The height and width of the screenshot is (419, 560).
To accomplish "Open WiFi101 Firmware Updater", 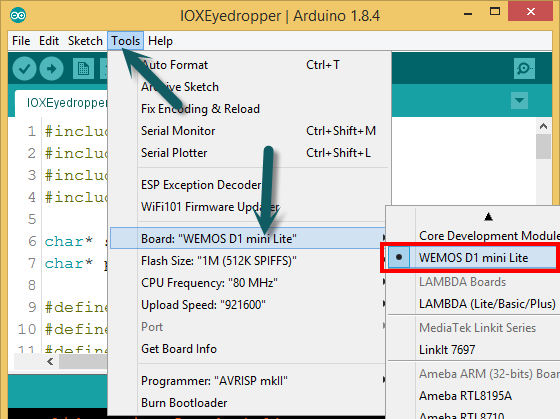I will [x=247, y=207].
